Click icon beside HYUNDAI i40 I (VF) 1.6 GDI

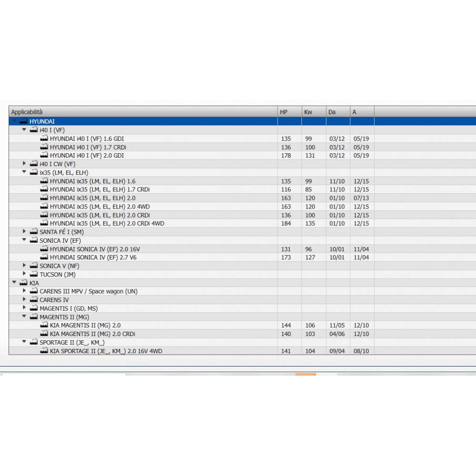[44, 139]
